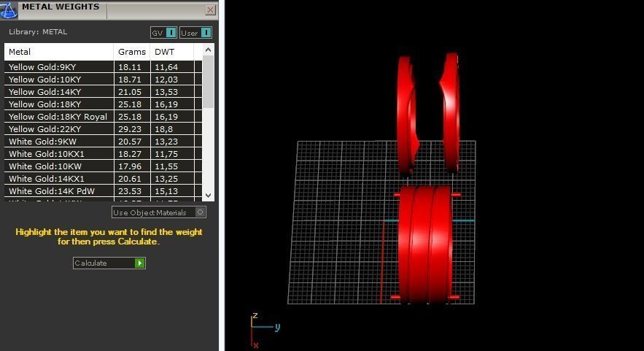Select the lower red ring model in viewport

(x=426, y=244)
